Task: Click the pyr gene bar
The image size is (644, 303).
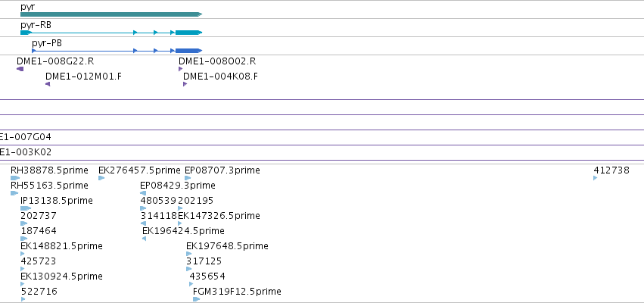Action: click(x=111, y=14)
